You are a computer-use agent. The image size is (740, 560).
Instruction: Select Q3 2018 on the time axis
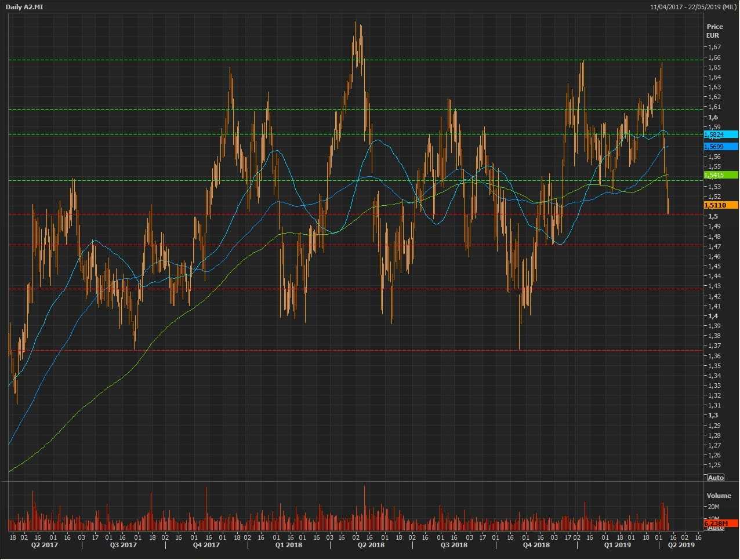(x=454, y=545)
